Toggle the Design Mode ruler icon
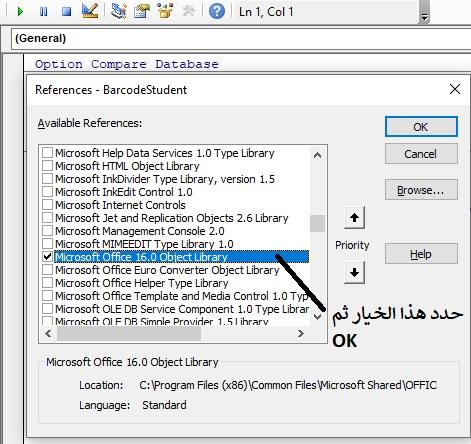The width and height of the screenshot is (471, 444). pyautogui.click(x=90, y=11)
